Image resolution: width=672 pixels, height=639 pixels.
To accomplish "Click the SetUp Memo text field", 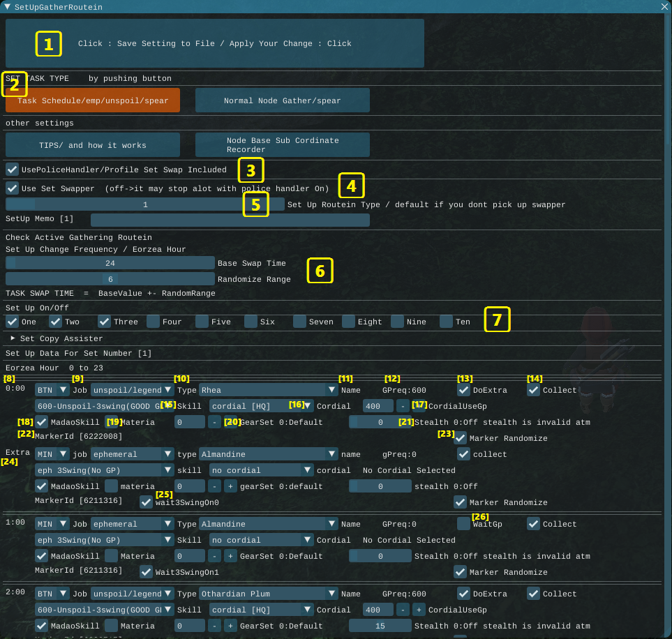I will (230, 220).
